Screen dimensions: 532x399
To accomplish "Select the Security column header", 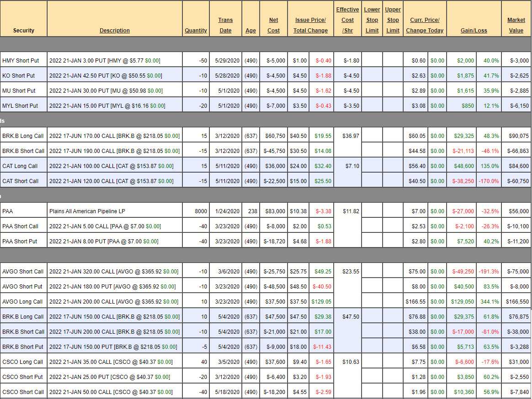I will 24,31.
